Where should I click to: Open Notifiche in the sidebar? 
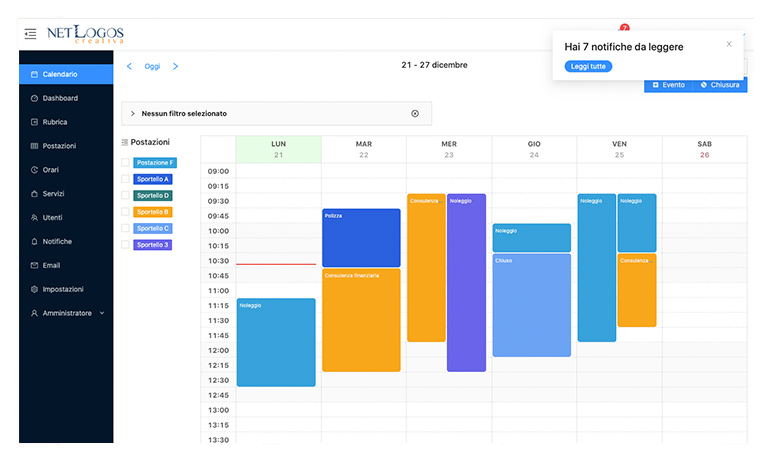pos(66,242)
